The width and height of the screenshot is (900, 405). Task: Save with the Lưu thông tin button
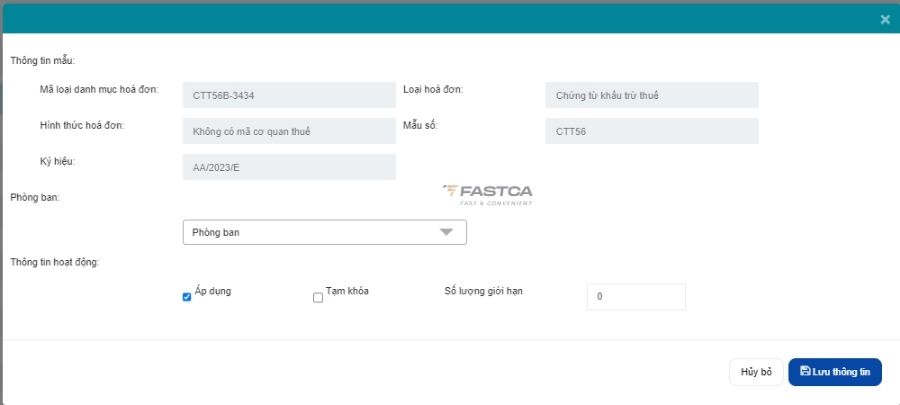pyautogui.click(x=835, y=372)
